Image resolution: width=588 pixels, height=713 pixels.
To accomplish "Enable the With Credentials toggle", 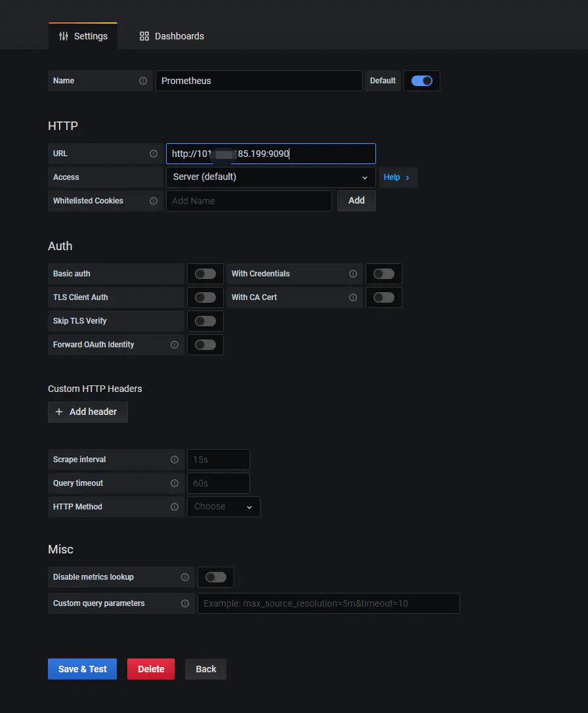I will pyautogui.click(x=384, y=274).
